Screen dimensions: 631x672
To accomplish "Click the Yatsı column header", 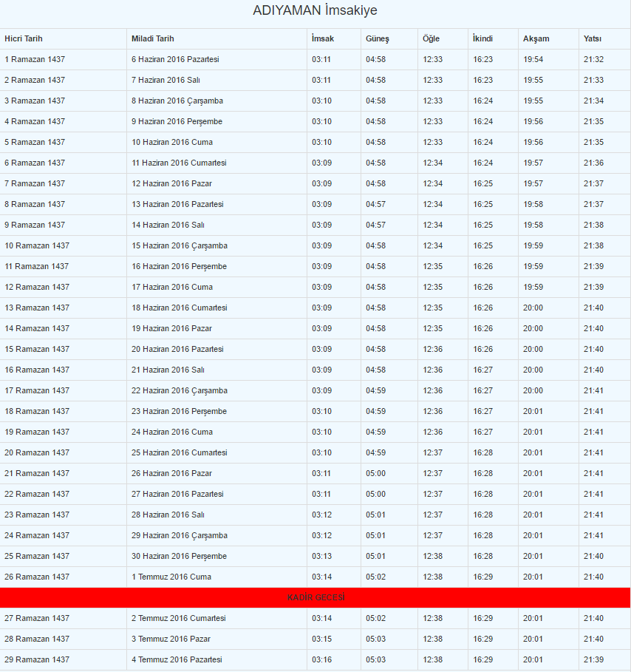I will [x=593, y=38].
